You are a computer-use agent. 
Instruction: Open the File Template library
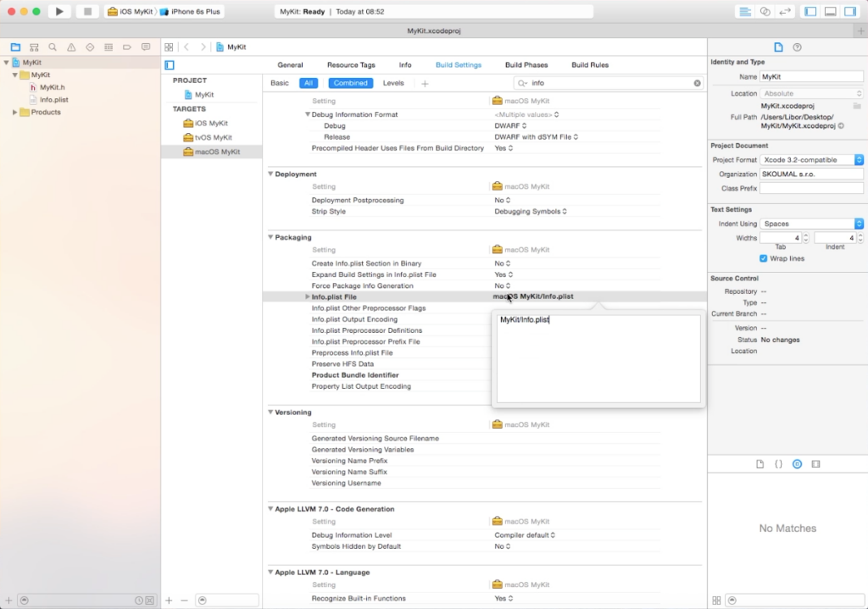click(x=760, y=464)
